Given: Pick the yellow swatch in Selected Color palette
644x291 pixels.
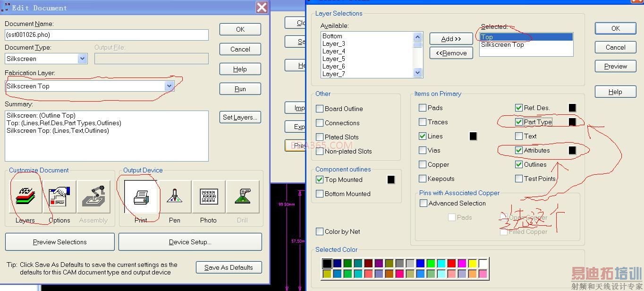Looking at the screenshot, I should [473, 263].
